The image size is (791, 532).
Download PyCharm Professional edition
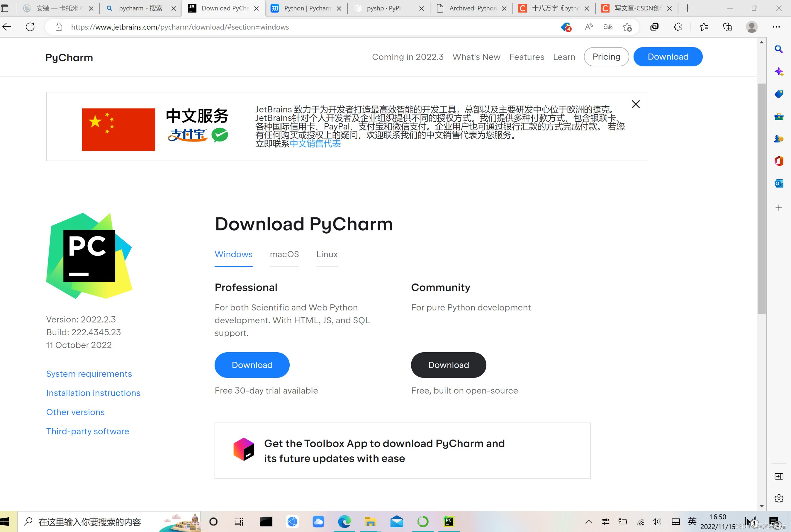coord(252,365)
